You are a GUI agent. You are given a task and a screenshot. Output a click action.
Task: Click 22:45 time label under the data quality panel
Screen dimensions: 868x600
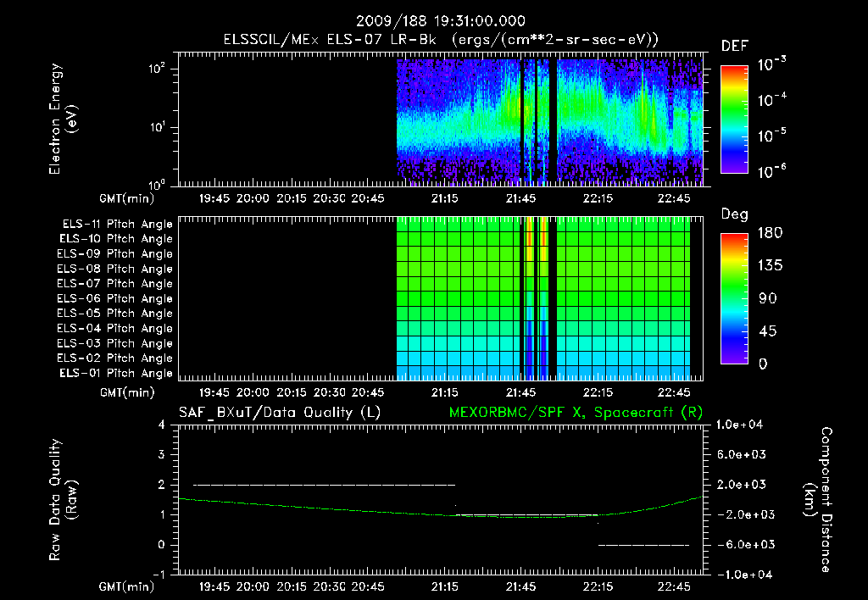[674, 586]
